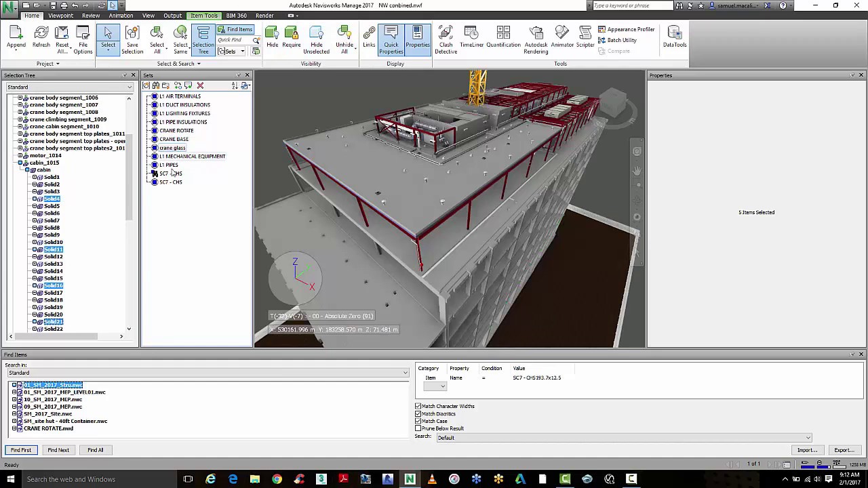Screen dimensions: 868x488
Task: Click the Refresh icon in Project panel
Action: [x=41, y=34]
